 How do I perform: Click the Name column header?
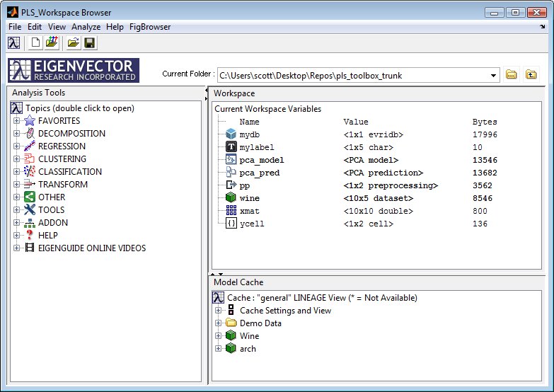pos(250,122)
